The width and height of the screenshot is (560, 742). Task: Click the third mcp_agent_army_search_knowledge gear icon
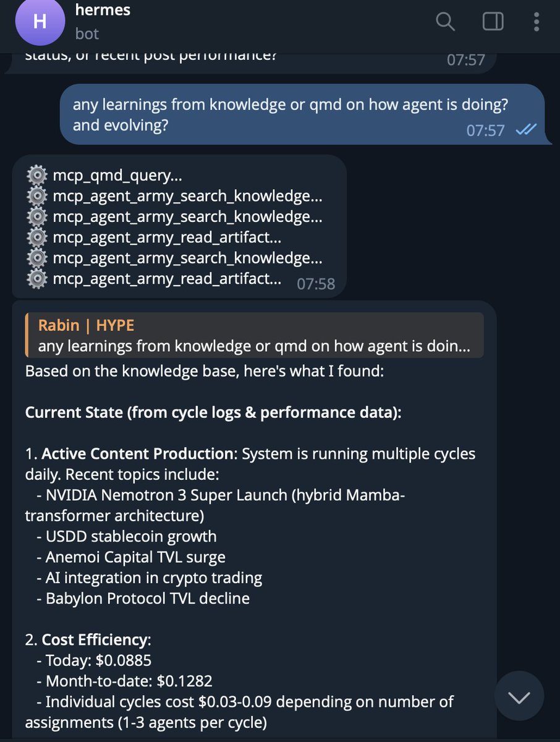(x=38, y=258)
